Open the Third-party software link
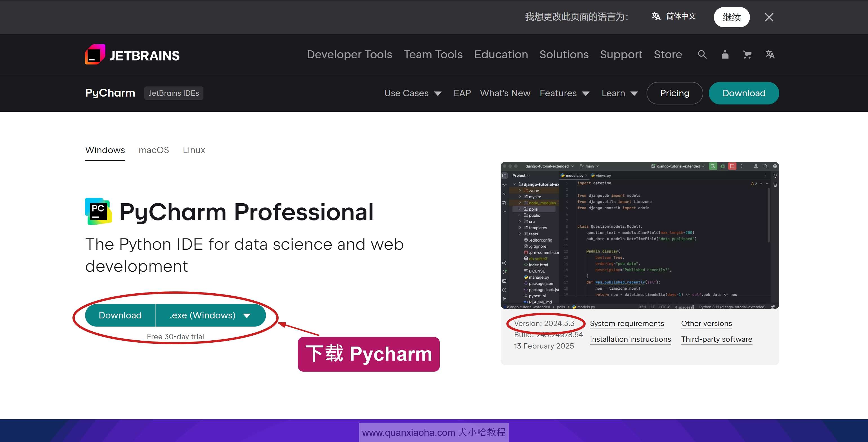Screen dimensions: 868x442 click(716, 339)
